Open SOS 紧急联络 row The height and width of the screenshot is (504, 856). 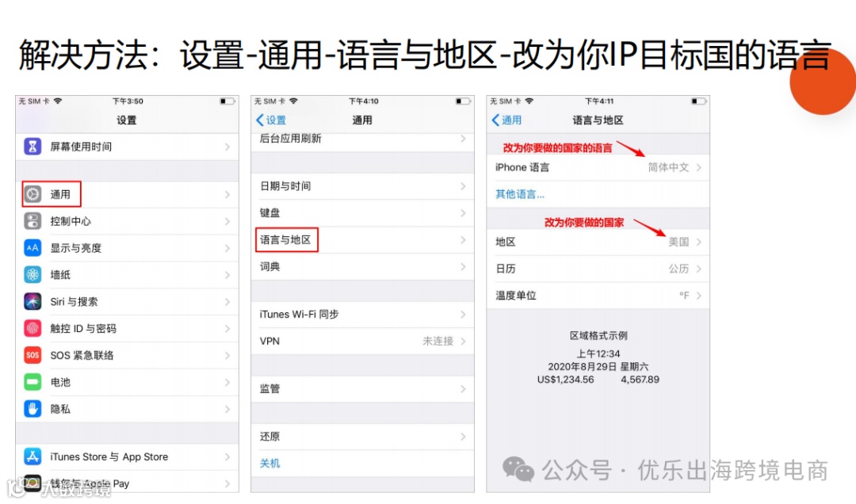[x=127, y=355]
